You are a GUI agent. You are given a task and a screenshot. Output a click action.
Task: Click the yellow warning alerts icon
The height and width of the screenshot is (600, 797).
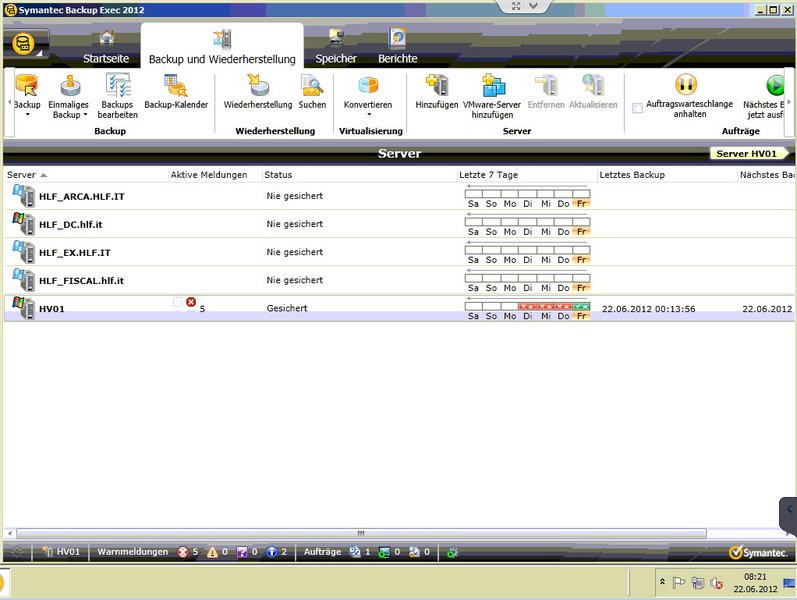[212, 552]
